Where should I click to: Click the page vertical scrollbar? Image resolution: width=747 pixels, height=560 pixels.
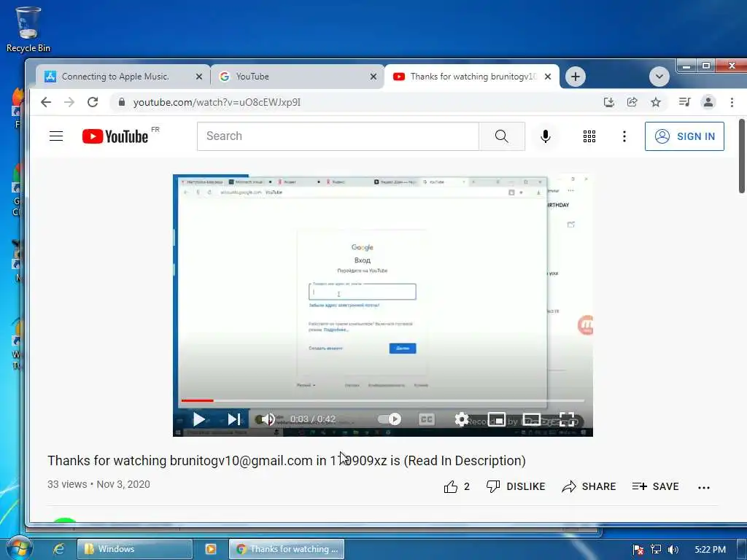pyautogui.click(x=742, y=156)
